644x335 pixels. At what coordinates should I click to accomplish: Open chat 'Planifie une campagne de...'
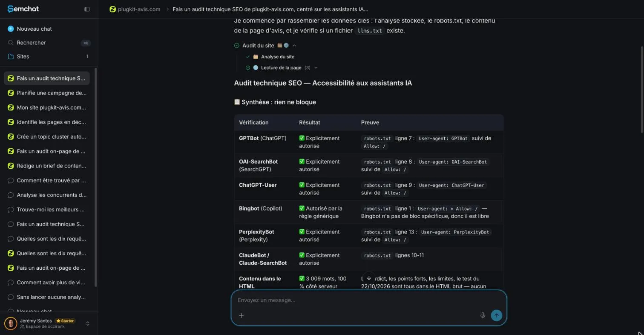pyautogui.click(x=47, y=93)
